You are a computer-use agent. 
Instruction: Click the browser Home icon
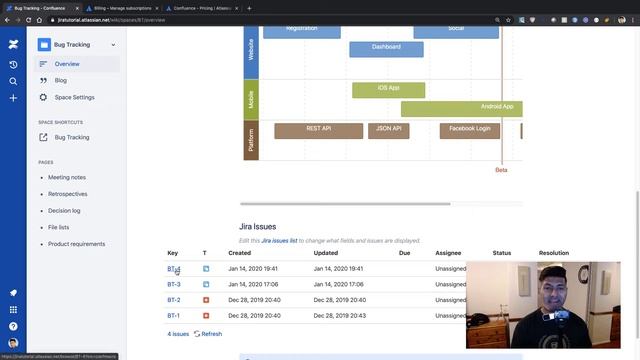pyautogui.click(x=39, y=20)
